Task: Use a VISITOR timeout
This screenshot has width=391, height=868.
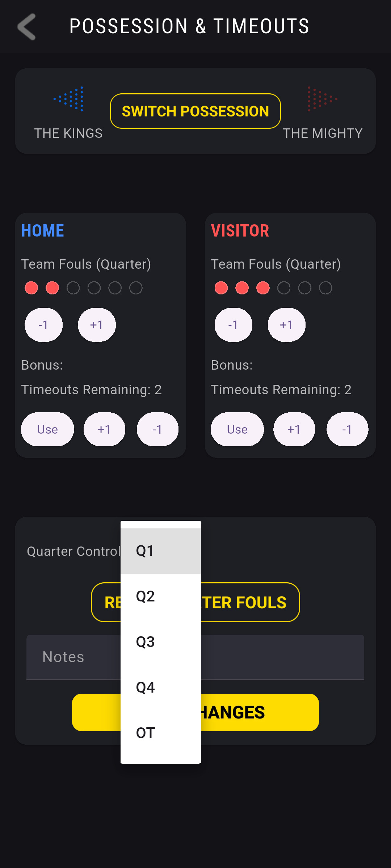Action: point(237,429)
